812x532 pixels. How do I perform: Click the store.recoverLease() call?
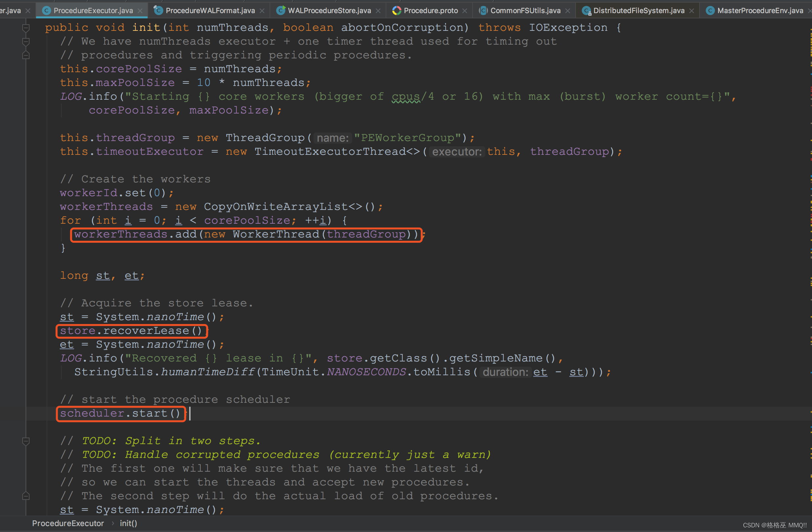click(x=131, y=331)
